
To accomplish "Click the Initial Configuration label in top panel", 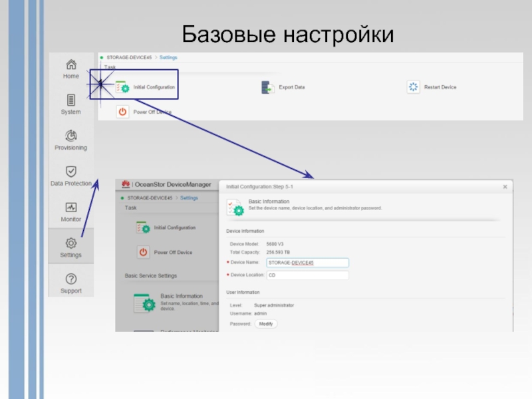I will (x=154, y=87).
